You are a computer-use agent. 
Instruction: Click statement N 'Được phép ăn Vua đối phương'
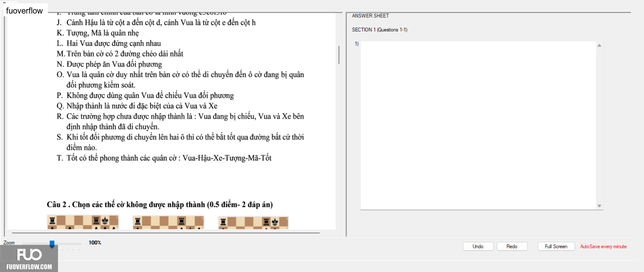point(109,64)
